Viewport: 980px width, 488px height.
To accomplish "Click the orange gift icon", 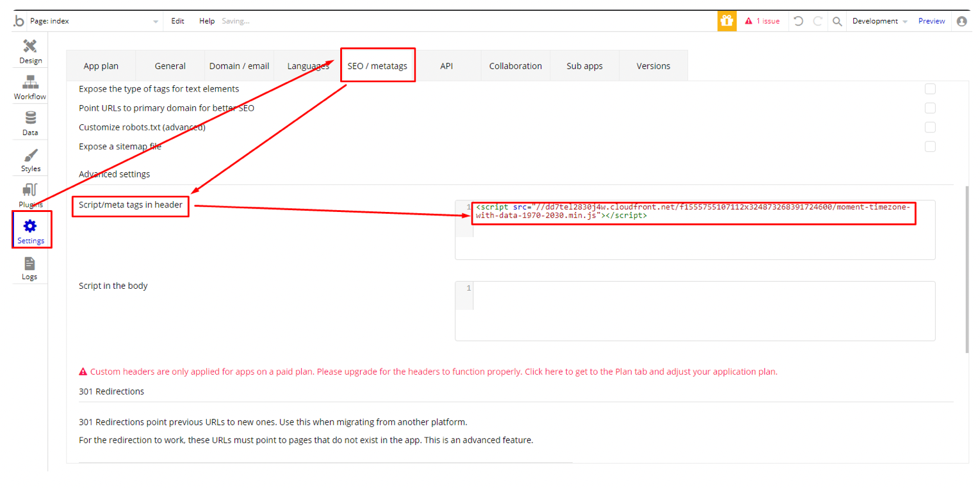I will pos(726,21).
